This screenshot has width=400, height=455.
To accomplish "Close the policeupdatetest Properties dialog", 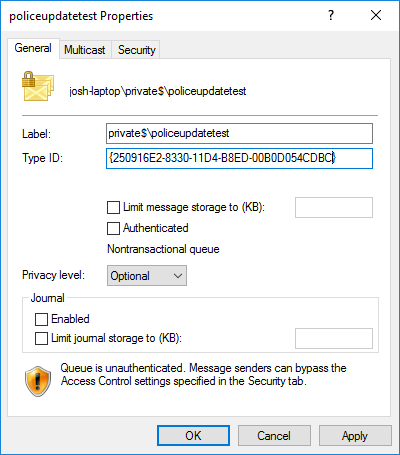I will coord(376,15).
